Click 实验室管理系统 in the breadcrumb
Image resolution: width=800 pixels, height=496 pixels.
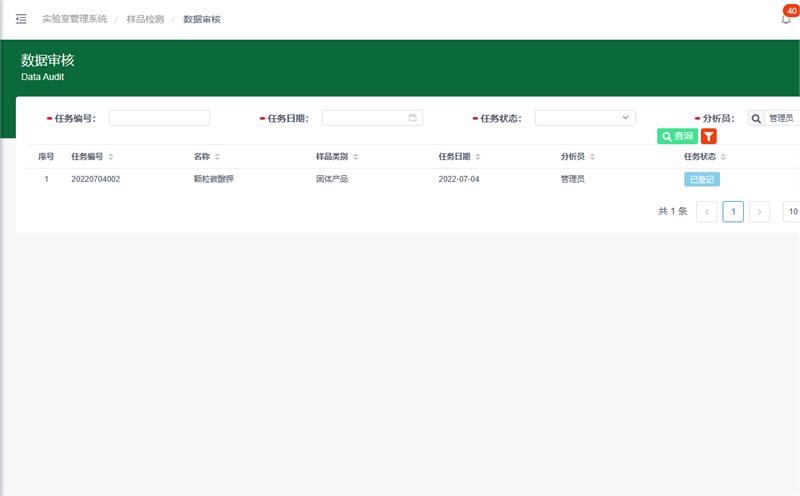click(x=74, y=19)
